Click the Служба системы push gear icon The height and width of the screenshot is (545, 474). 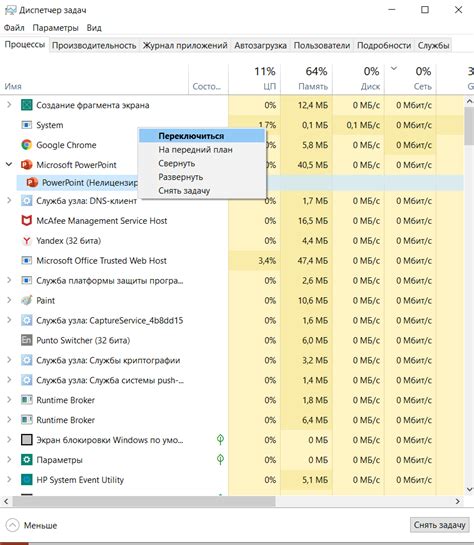tap(27, 380)
